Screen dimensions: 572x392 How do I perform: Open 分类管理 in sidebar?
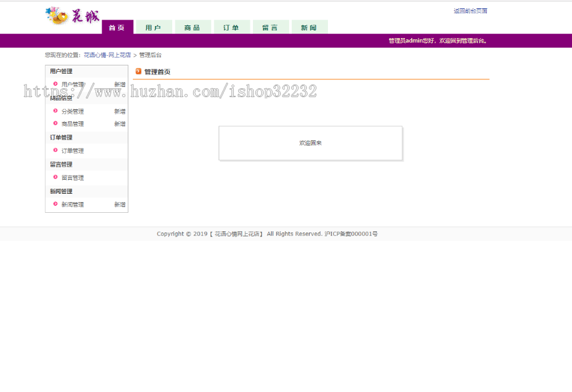72,112
